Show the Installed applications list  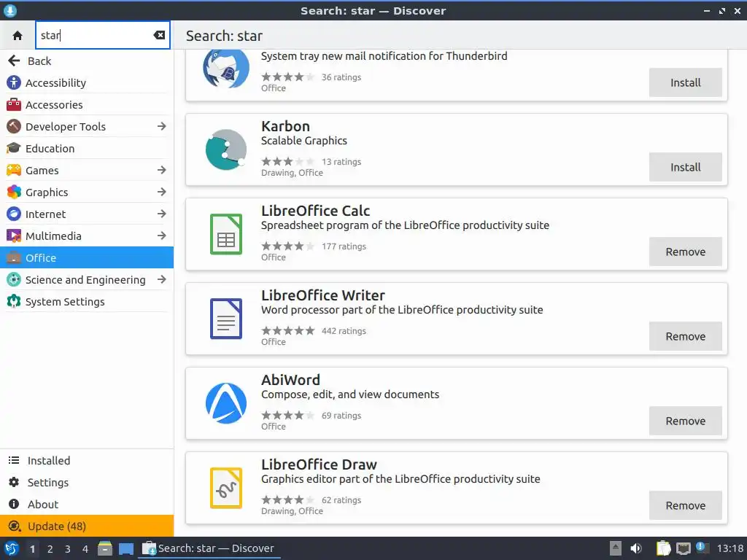(x=87, y=461)
